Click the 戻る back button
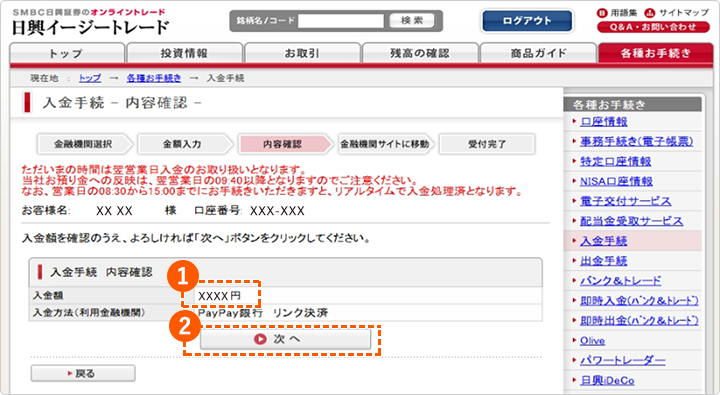720x395 pixels. 83,373
